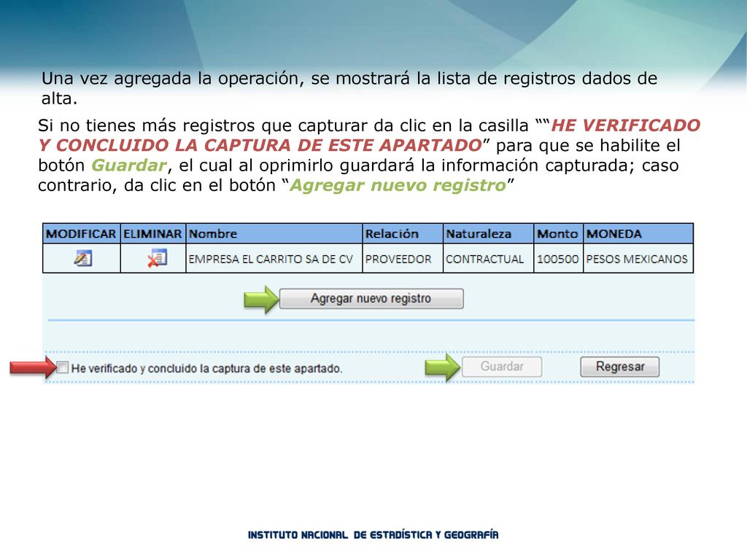This screenshot has width=747, height=560.
Task: Click the Modificar edit icon for EMPRESA EL CARRITO
Action: tap(83, 258)
